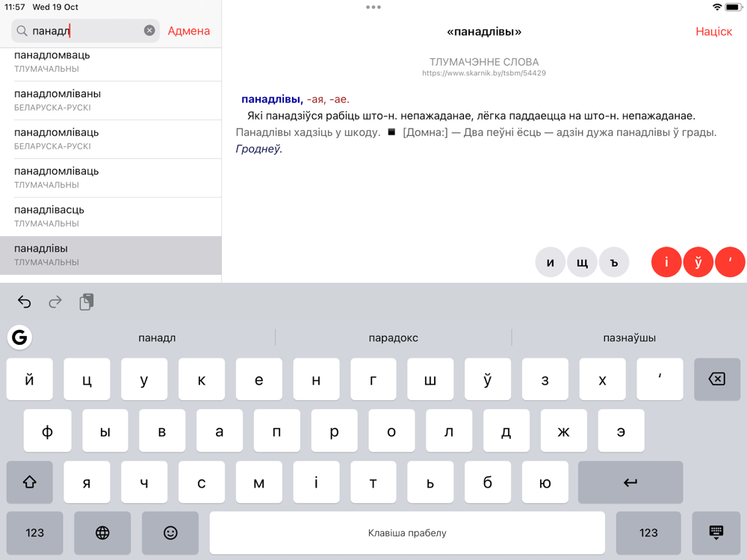The width and height of the screenshot is (747, 560).
Task: Tap the к key
Action: click(202, 379)
